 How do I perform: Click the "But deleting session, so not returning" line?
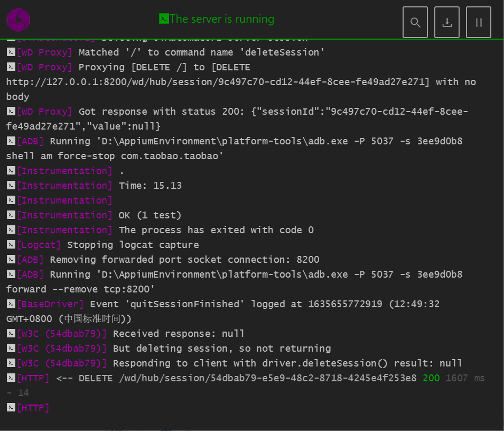click(222, 349)
